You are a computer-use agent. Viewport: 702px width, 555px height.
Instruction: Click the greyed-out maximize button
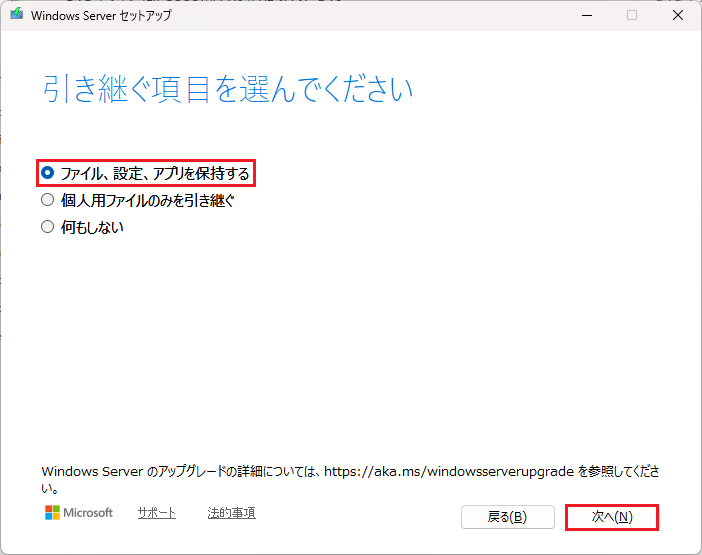[x=632, y=15]
